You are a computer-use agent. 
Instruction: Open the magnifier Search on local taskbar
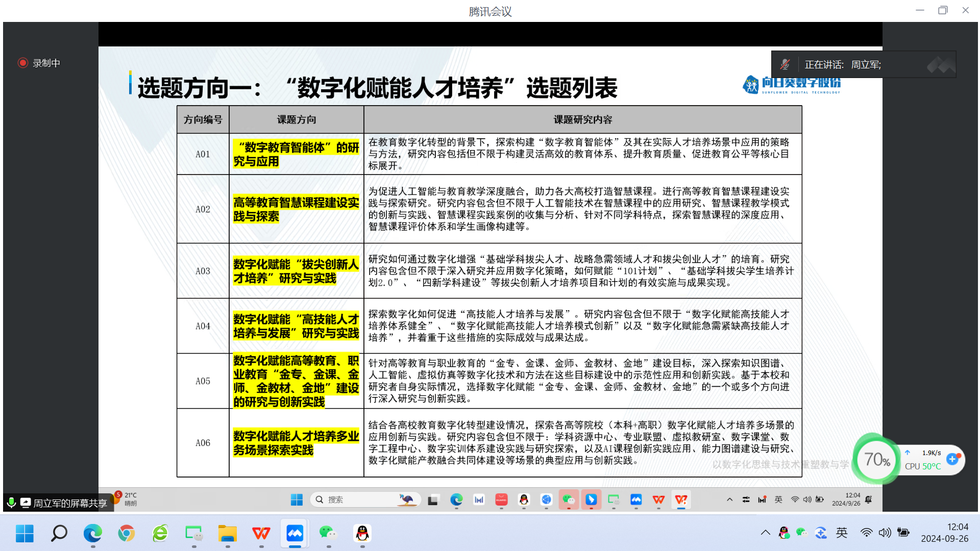coord(59,534)
